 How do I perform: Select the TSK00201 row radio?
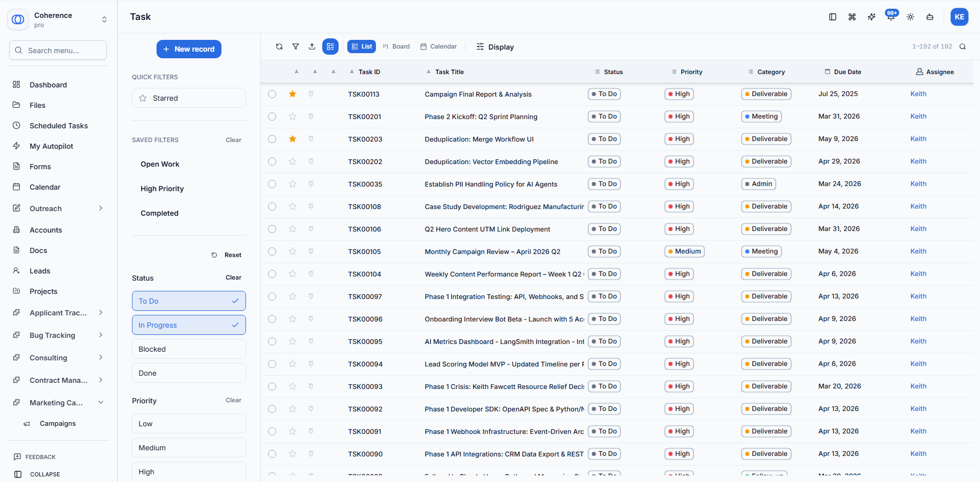pos(272,117)
